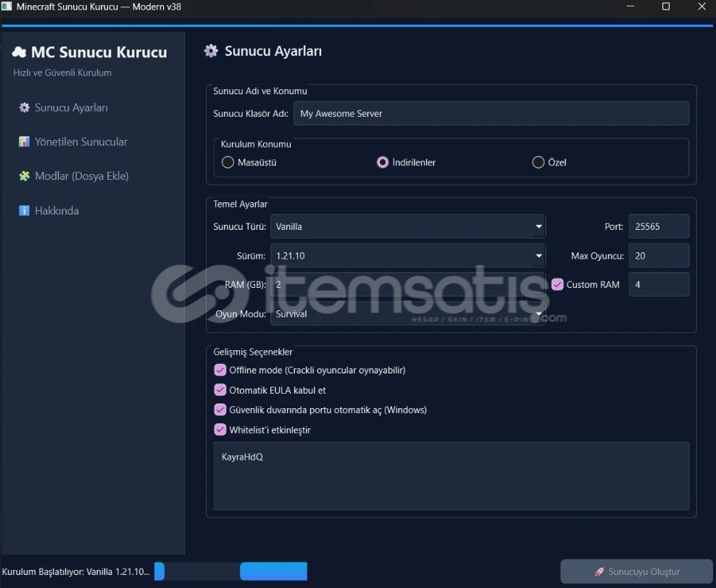Click the gear icon in the Sunucu Ayarları page header

(211, 51)
